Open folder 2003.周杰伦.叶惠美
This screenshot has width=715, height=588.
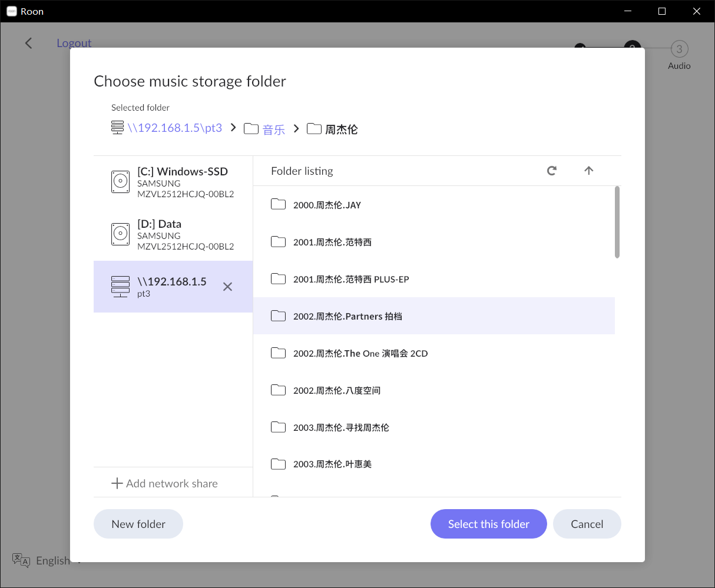click(332, 464)
